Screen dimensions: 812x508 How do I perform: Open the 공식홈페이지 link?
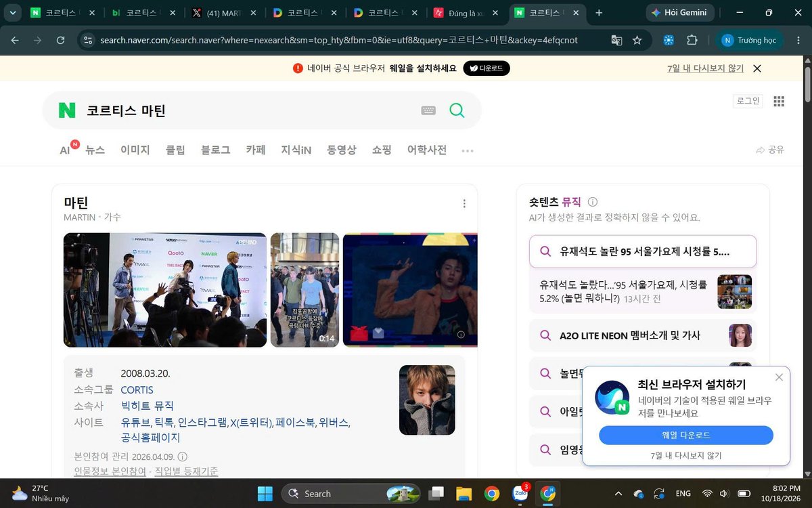(x=150, y=438)
